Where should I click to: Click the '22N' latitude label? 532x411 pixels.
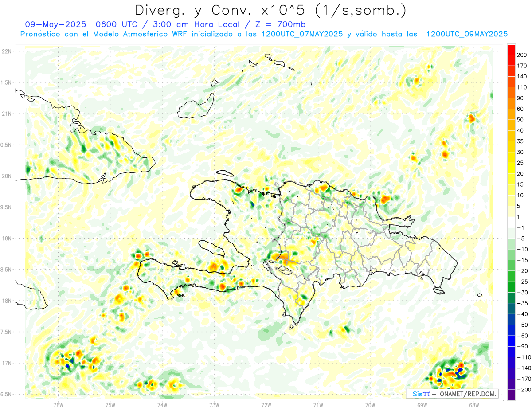[6, 51]
